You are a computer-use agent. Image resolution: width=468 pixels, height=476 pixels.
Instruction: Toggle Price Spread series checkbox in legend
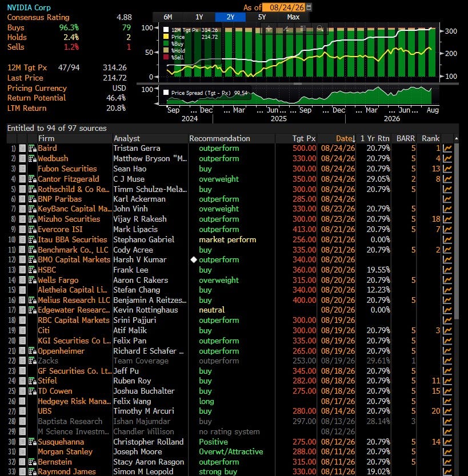[x=166, y=93]
